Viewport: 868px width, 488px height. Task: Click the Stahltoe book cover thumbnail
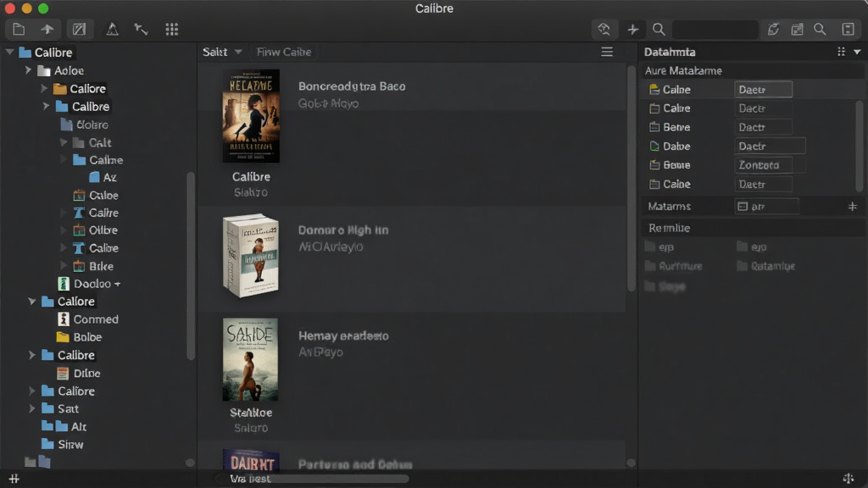point(250,359)
